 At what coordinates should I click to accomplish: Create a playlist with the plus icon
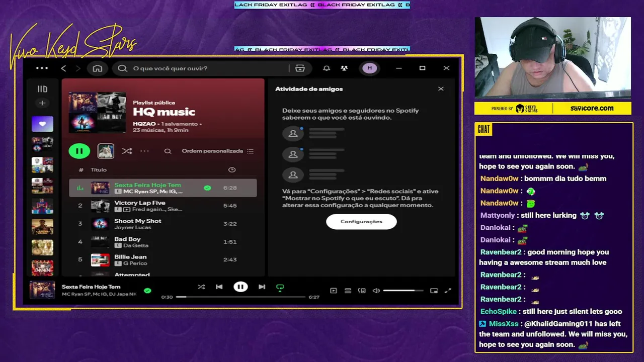pyautogui.click(x=42, y=103)
